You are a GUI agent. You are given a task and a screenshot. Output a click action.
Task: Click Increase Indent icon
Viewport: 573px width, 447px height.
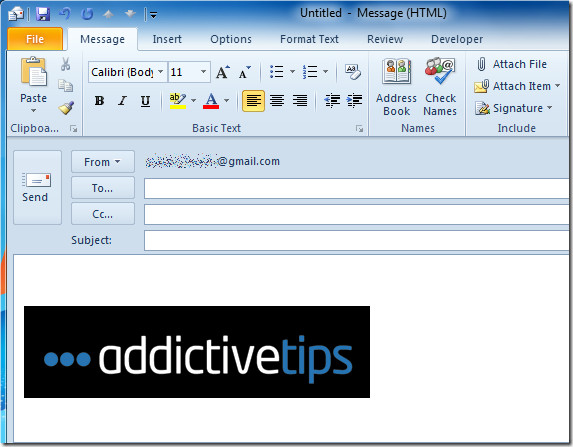[354, 101]
